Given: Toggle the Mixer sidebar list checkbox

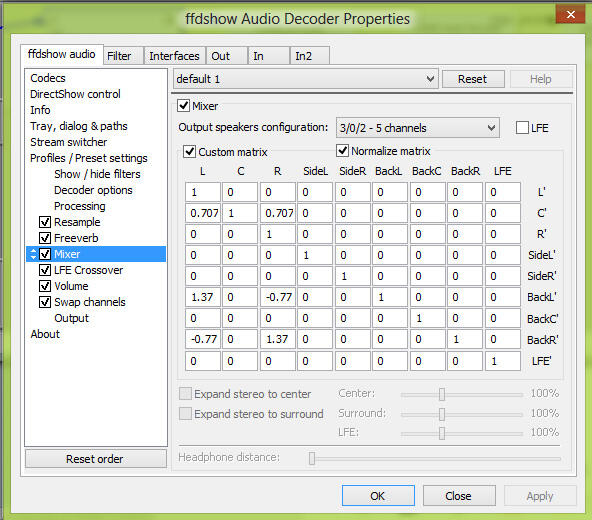Looking at the screenshot, I should [x=45, y=254].
